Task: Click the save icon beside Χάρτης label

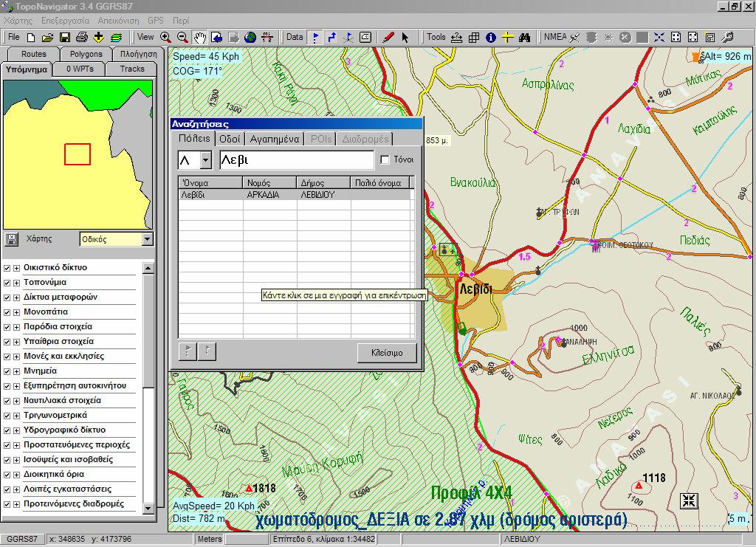Action: click(x=12, y=239)
